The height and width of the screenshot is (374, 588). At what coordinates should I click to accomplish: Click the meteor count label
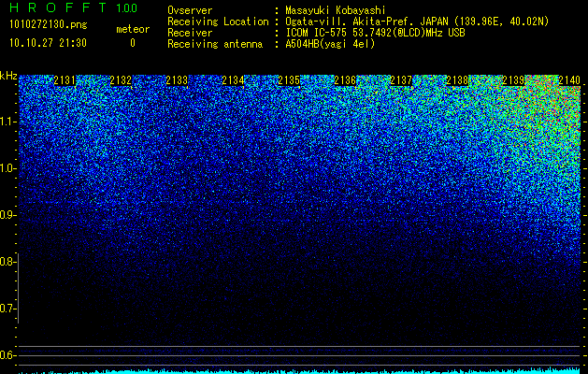click(133, 29)
